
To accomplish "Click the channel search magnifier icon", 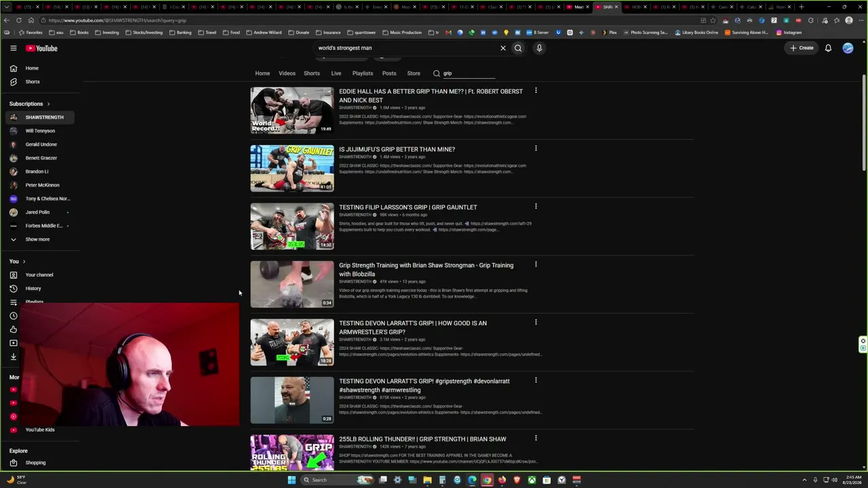I will point(437,73).
